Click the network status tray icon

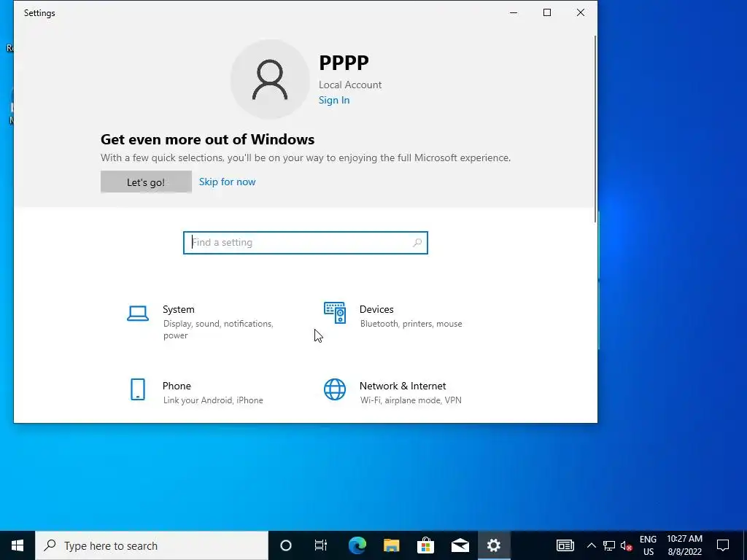[x=609, y=545]
